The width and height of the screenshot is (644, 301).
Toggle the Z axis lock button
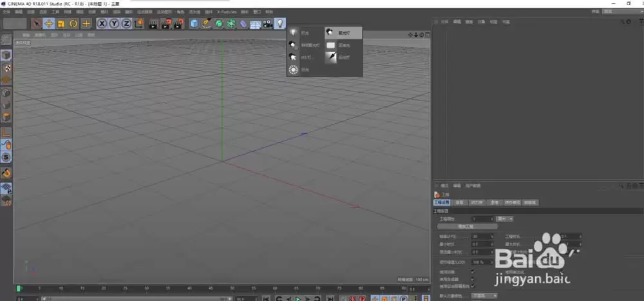[126, 24]
